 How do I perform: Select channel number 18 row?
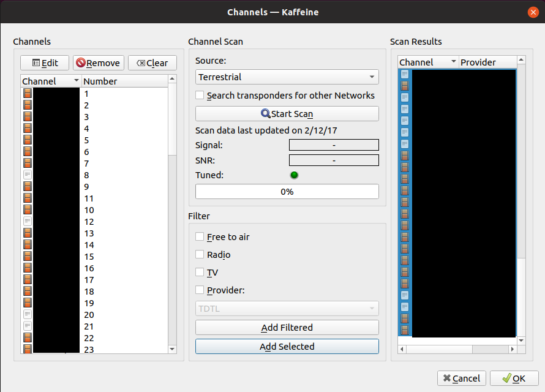pyautogui.click(x=94, y=291)
